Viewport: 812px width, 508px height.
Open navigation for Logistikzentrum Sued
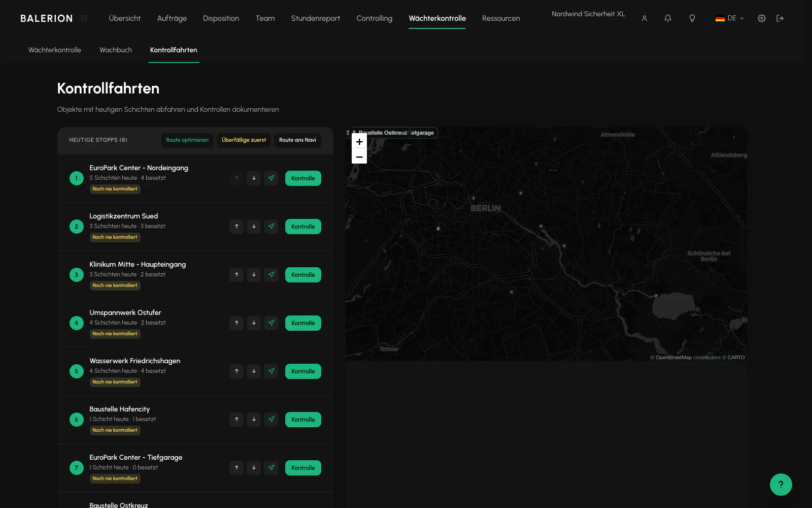click(x=271, y=227)
